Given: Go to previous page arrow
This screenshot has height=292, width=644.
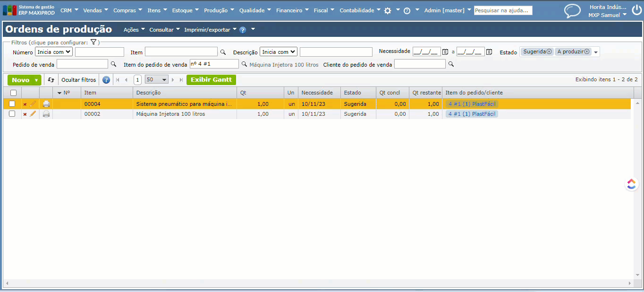Looking at the screenshot, I should (126, 80).
